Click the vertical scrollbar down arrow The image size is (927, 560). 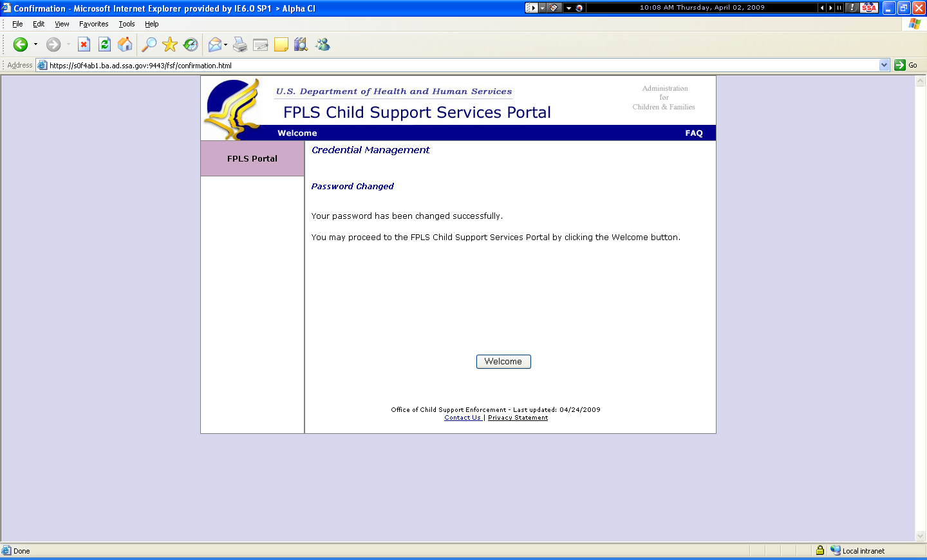tap(921, 536)
